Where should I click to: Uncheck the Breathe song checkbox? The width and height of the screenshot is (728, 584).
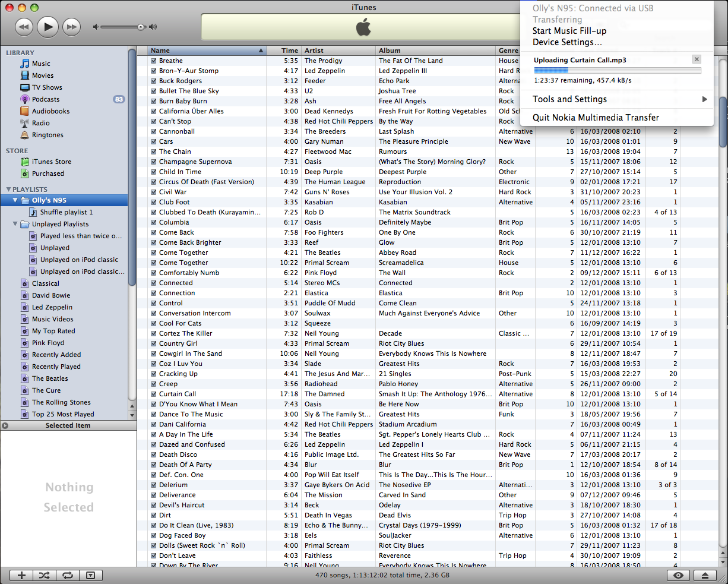pos(154,61)
